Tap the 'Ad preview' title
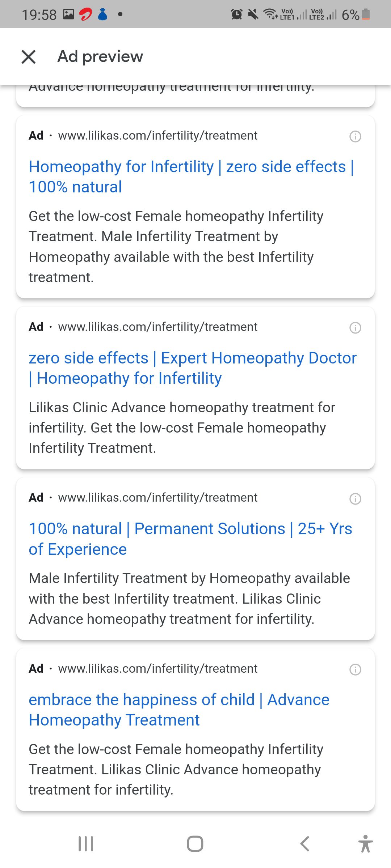The height and width of the screenshot is (868, 391). point(100,56)
